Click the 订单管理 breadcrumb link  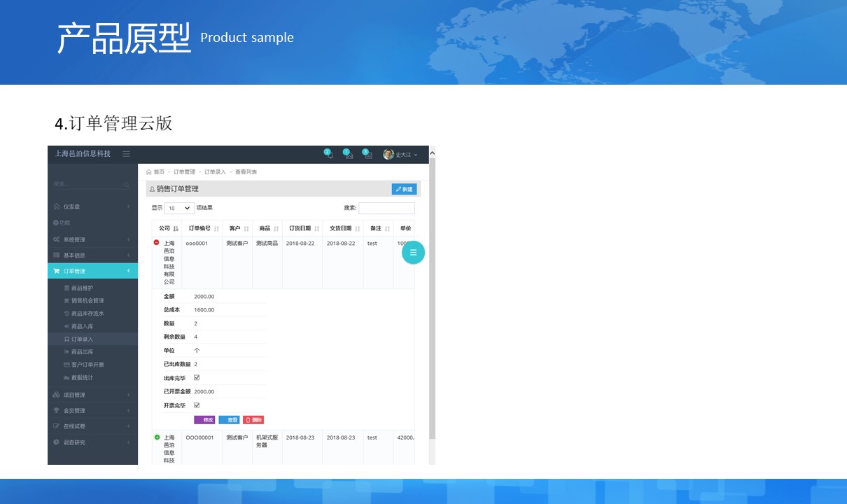[x=184, y=171]
